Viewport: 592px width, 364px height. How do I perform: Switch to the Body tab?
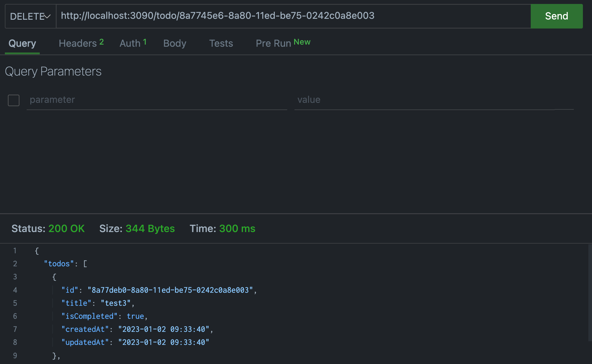pyautogui.click(x=175, y=43)
